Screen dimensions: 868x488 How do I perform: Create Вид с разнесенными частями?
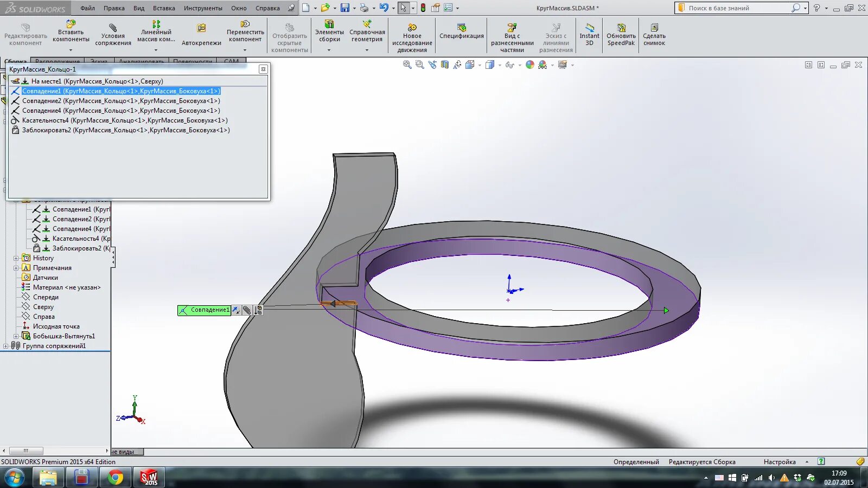tap(512, 38)
